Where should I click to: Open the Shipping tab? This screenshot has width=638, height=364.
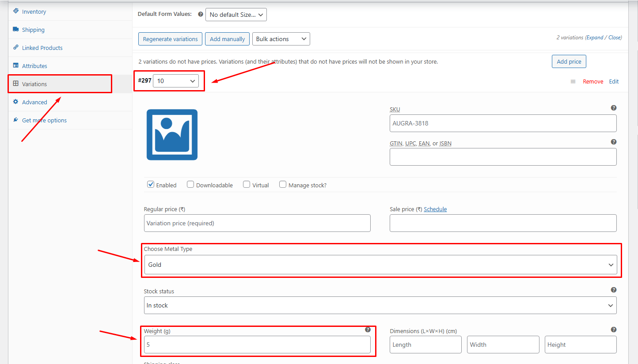click(70, 30)
